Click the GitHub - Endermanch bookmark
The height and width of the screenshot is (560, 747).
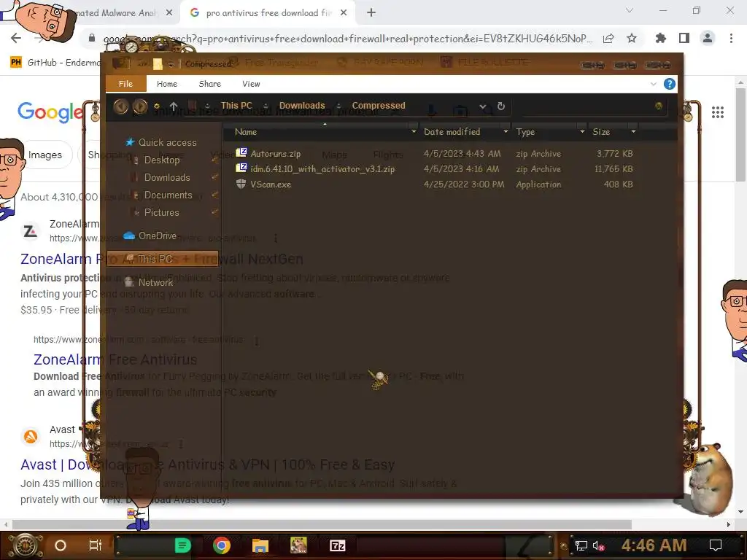55,63
